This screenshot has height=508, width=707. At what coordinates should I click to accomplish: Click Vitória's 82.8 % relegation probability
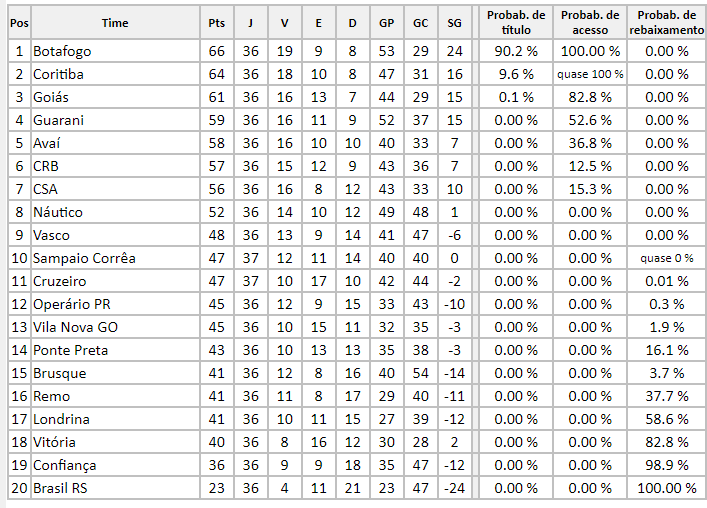[x=667, y=442]
